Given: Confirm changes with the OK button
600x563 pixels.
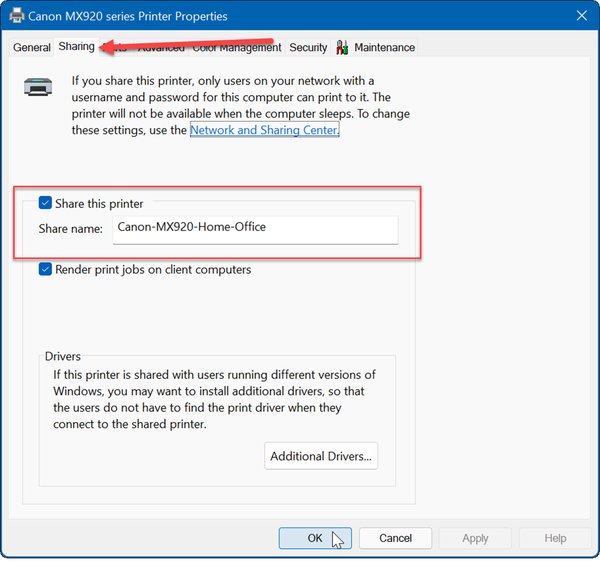Looking at the screenshot, I should point(314,538).
